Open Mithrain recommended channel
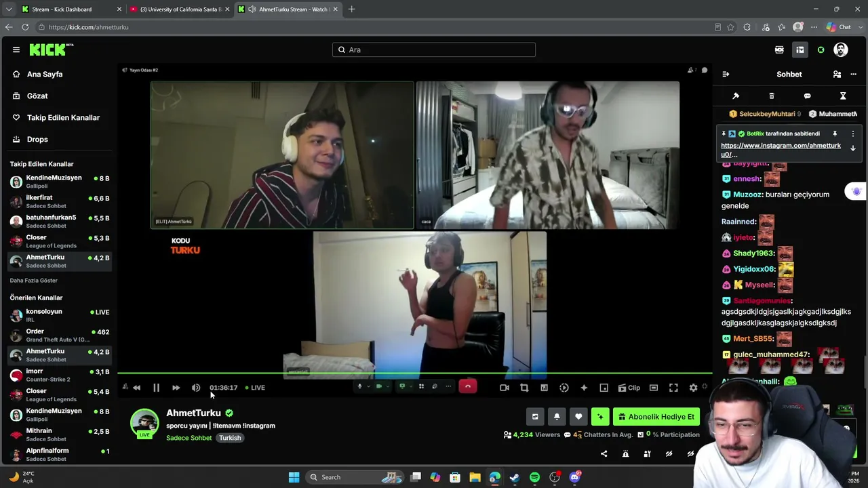This screenshot has width=868, height=488. 60,434
